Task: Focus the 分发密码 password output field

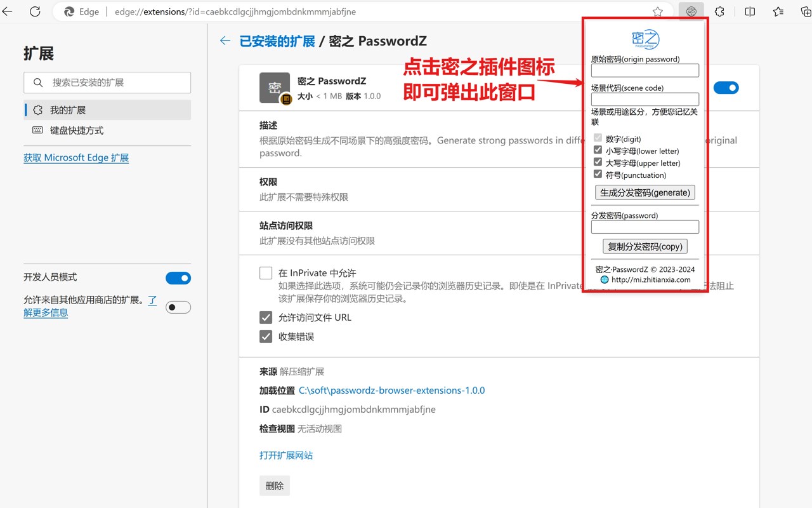Action: coord(645,227)
